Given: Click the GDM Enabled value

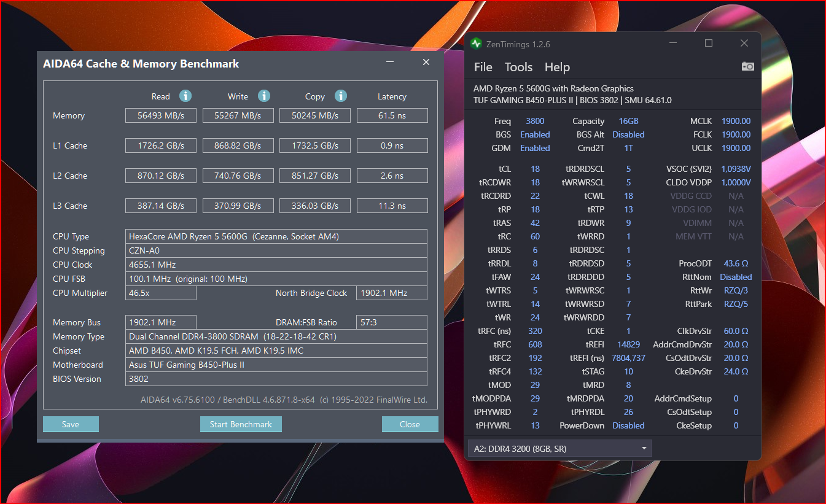Looking at the screenshot, I should pyautogui.click(x=535, y=148).
